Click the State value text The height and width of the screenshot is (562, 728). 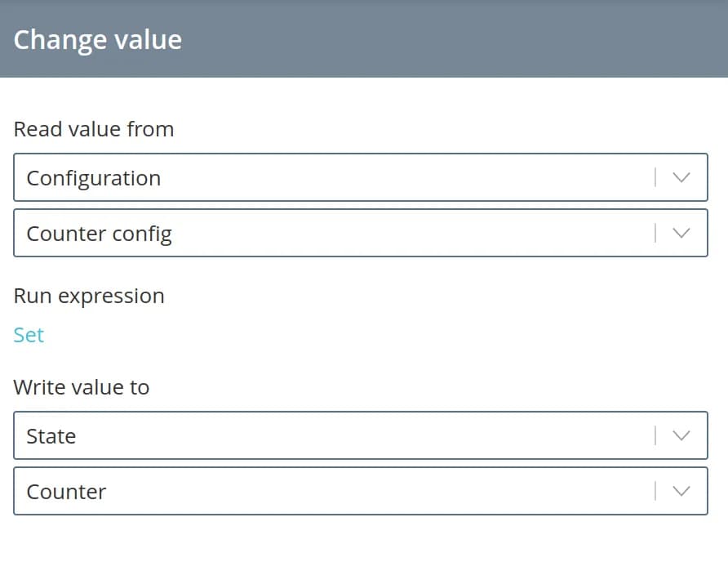coord(51,436)
